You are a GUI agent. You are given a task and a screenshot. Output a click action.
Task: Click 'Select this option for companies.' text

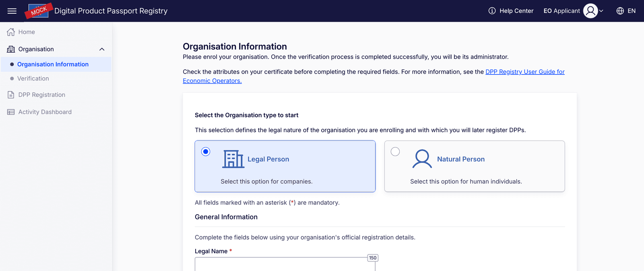(266, 182)
